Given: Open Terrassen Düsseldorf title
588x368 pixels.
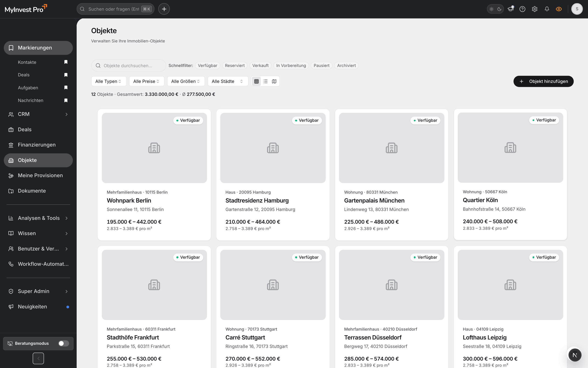Looking at the screenshot, I should (373, 337).
